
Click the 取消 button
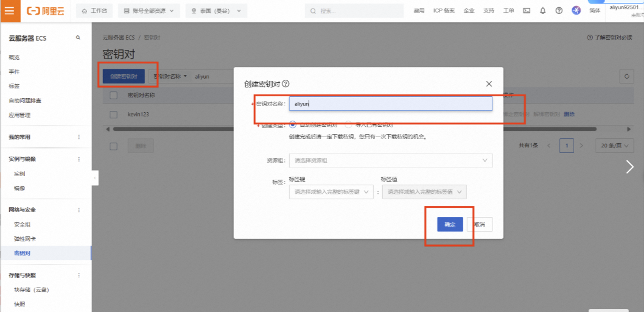click(x=480, y=224)
